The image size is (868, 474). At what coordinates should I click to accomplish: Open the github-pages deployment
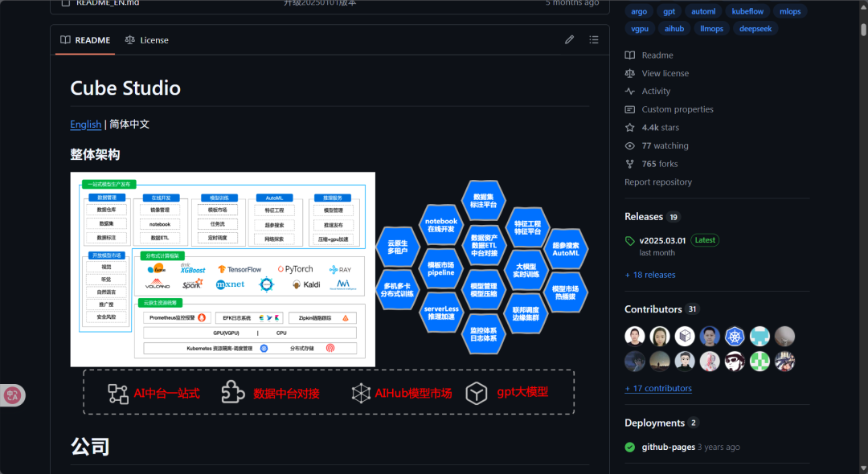click(668, 447)
